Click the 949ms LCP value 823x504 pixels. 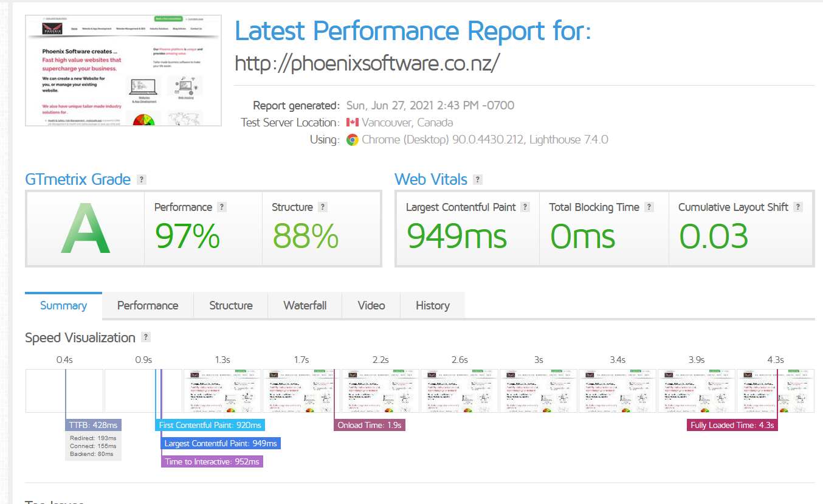(x=456, y=236)
